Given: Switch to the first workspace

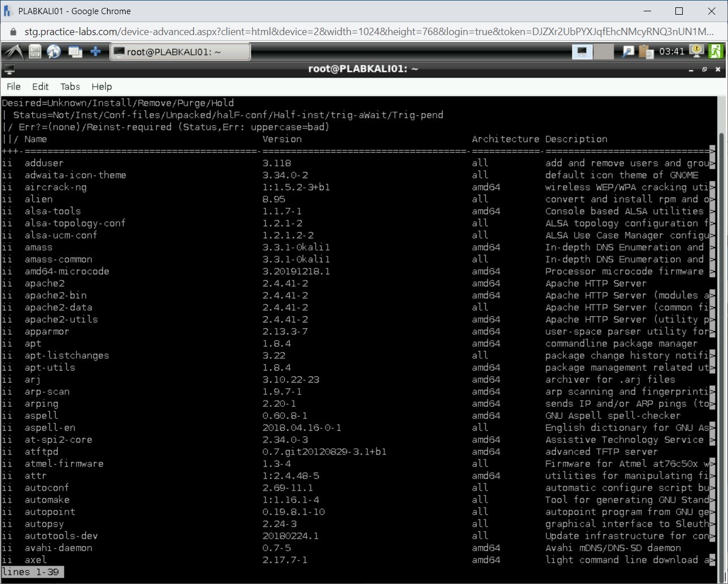Looking at the screenshot, I should [581, 52].
